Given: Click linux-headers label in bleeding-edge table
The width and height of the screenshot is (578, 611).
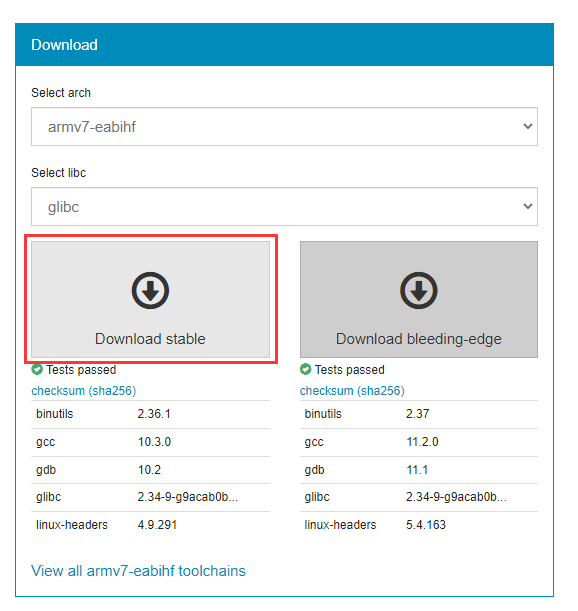Looking at the screenshot, I should pyautogui.click(x=340, y=525).
